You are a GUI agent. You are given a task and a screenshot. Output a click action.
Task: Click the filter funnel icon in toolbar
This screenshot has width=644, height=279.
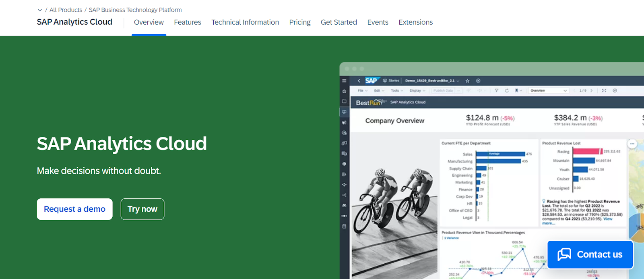point(496,91)
